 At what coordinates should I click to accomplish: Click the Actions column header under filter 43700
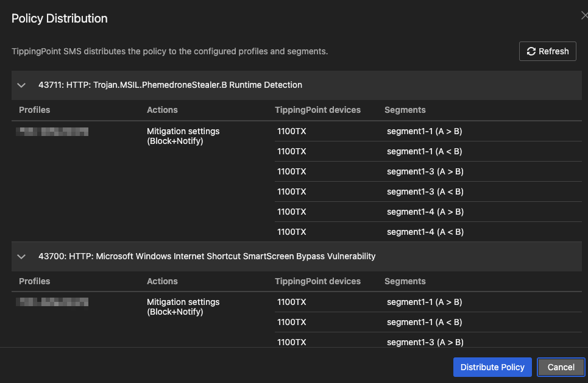tap(162, 282)
